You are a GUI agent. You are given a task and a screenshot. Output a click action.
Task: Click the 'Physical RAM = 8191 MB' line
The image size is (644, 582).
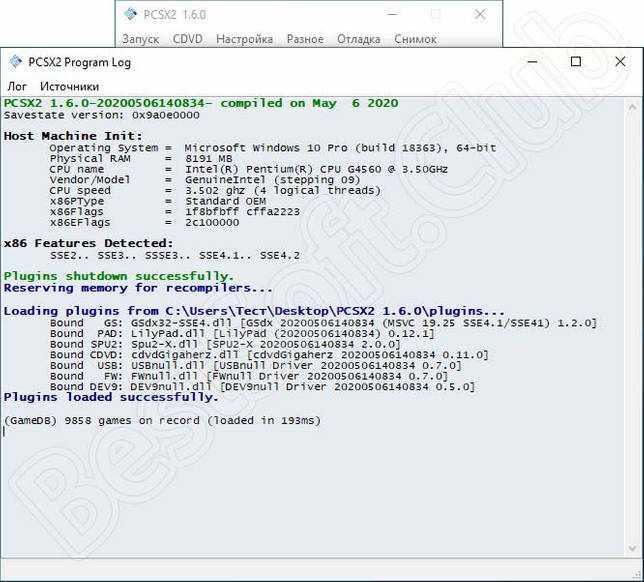click(141, 159)
